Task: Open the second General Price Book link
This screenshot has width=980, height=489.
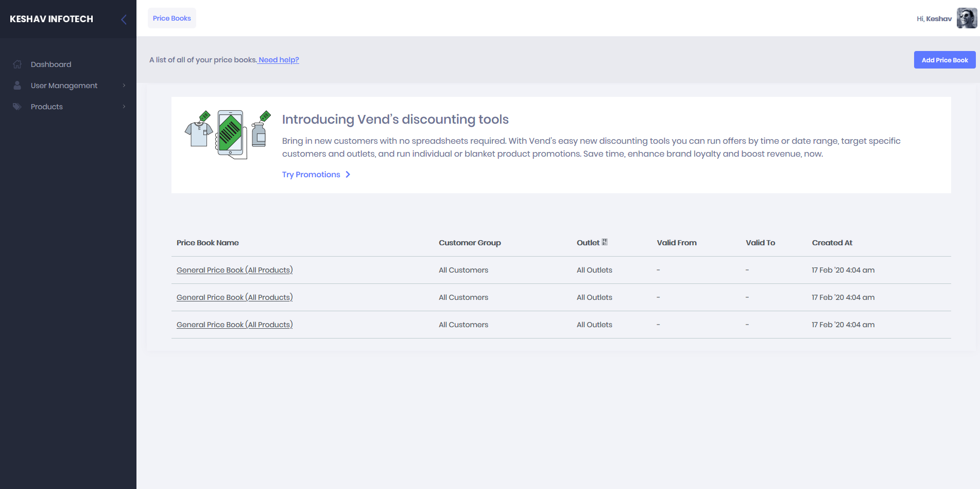Action: (x=234, y=297)
